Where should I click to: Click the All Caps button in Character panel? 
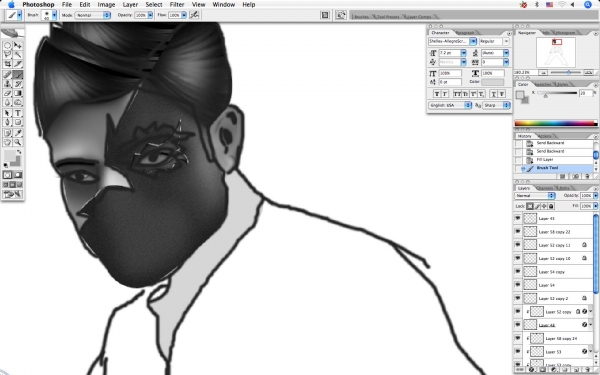[457, 94]
